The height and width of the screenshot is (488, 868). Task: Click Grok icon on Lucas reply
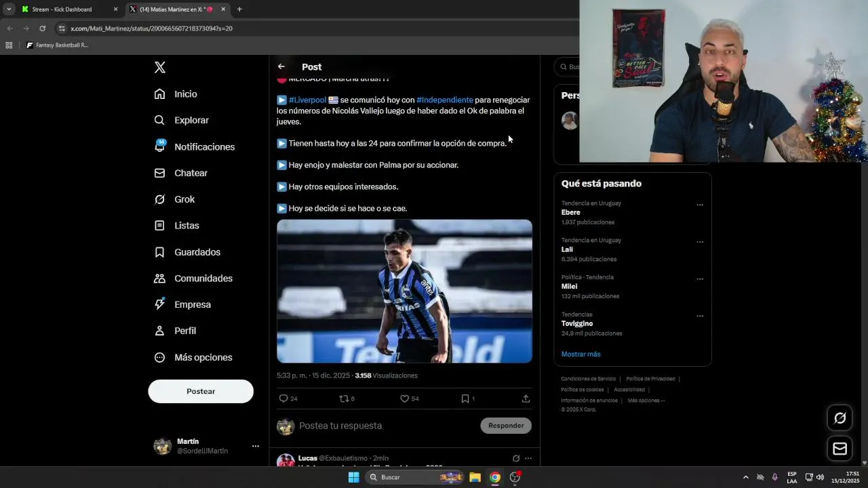[x=516, y=458]
